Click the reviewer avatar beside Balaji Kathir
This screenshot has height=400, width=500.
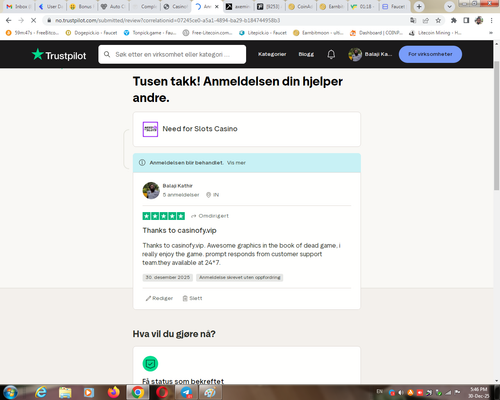(151, 190)
